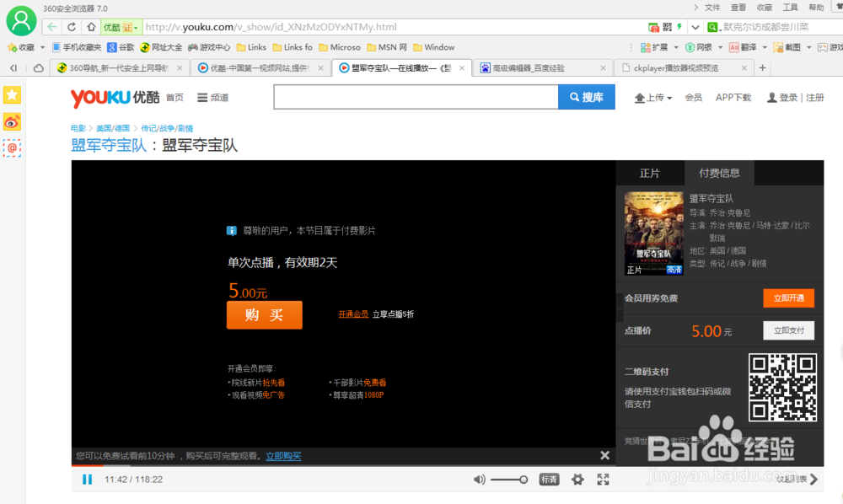
Task: Open the address bar history dropdown arrow
Action: pyautogui.click(x=695, y=27)
